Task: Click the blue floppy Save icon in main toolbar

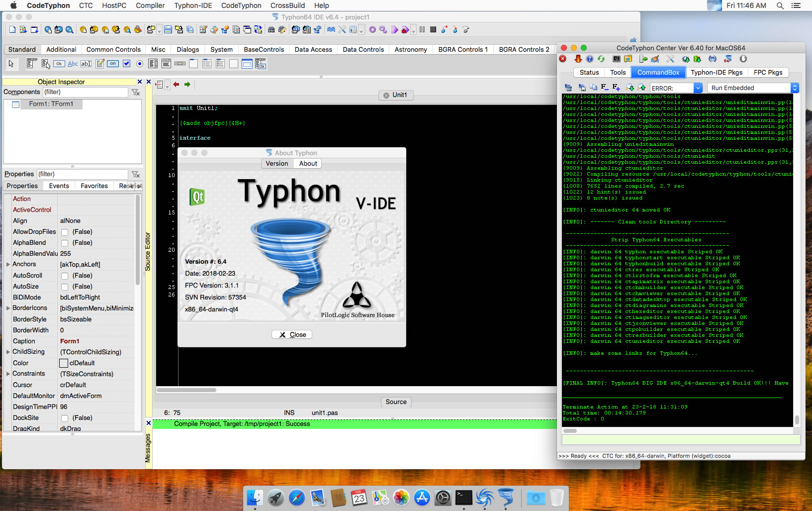Action: click(x=168, y=30)
